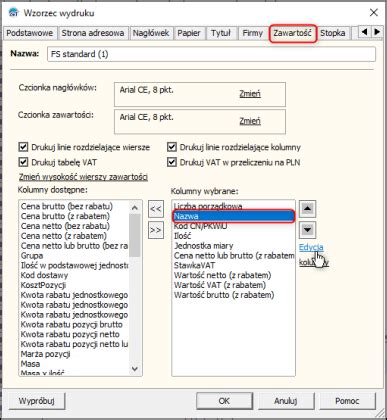Toggle Drukuj tabelę VAT checkbox
The width and height of the screenshot is (387, 420).
23,162
